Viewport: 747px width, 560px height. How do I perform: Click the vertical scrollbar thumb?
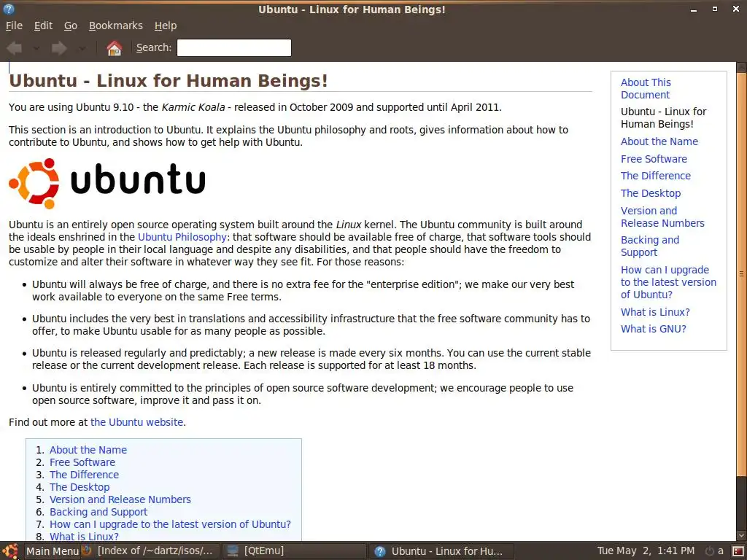(x=741, y=274)
